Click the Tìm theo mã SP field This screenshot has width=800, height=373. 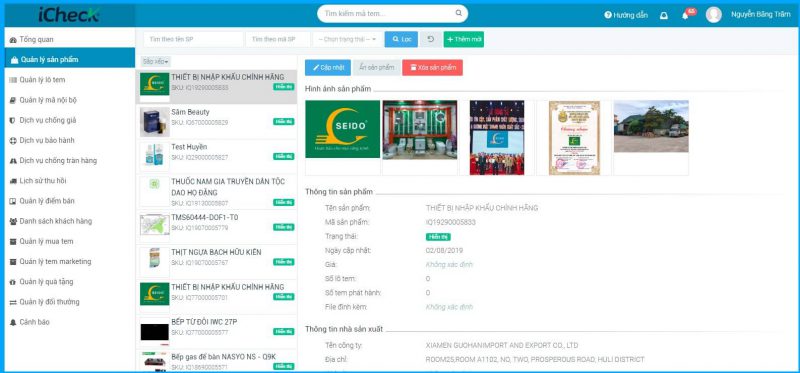[x=278, y=39]
